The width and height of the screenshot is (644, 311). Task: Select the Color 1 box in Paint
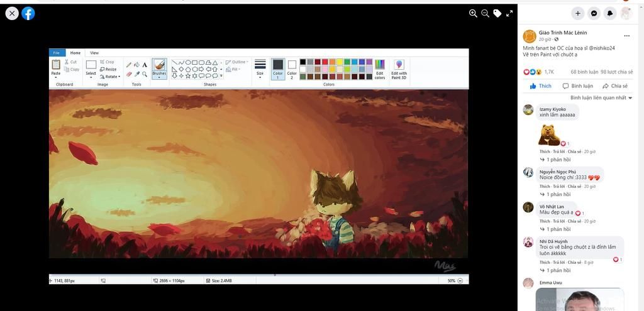point(277,68)
